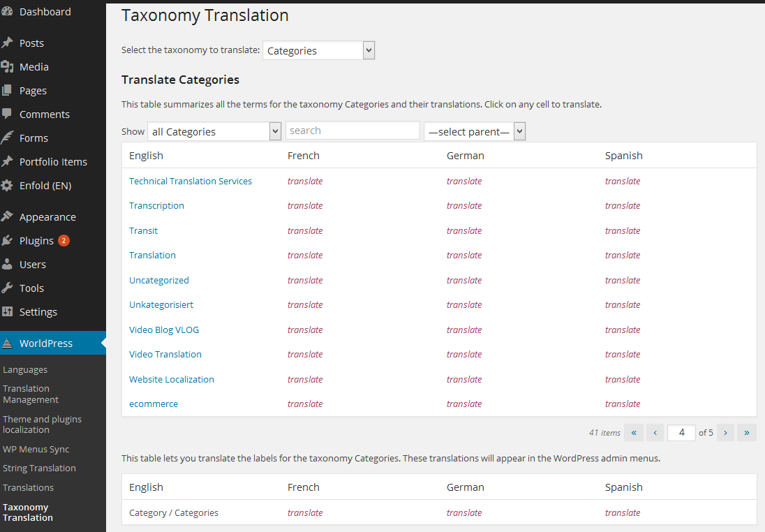765x532 pixels.
Task: Open the Video Blog VLOG category
Action: pyautogui.click(x=164, y=330)
